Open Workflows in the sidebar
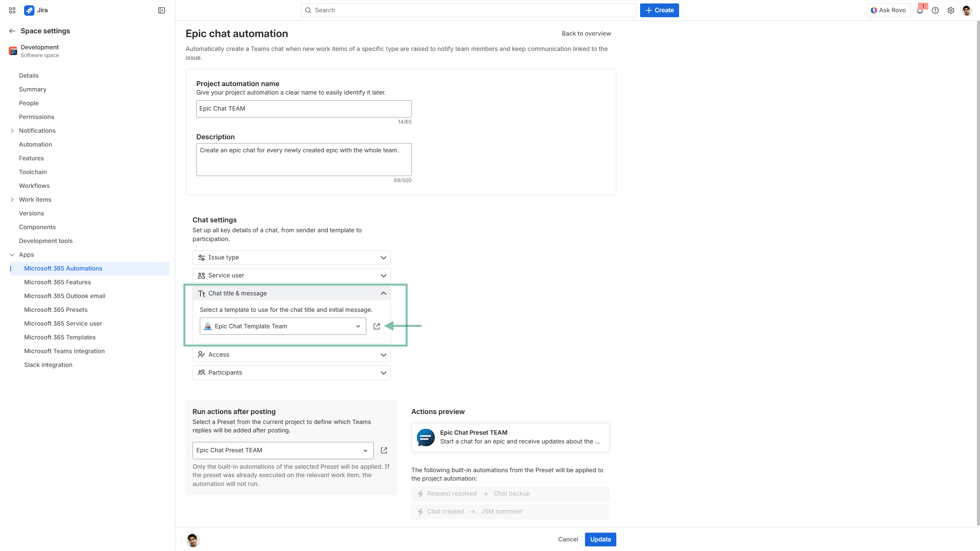The width and height of the screenshot is (980, 551). pos(34,186)
